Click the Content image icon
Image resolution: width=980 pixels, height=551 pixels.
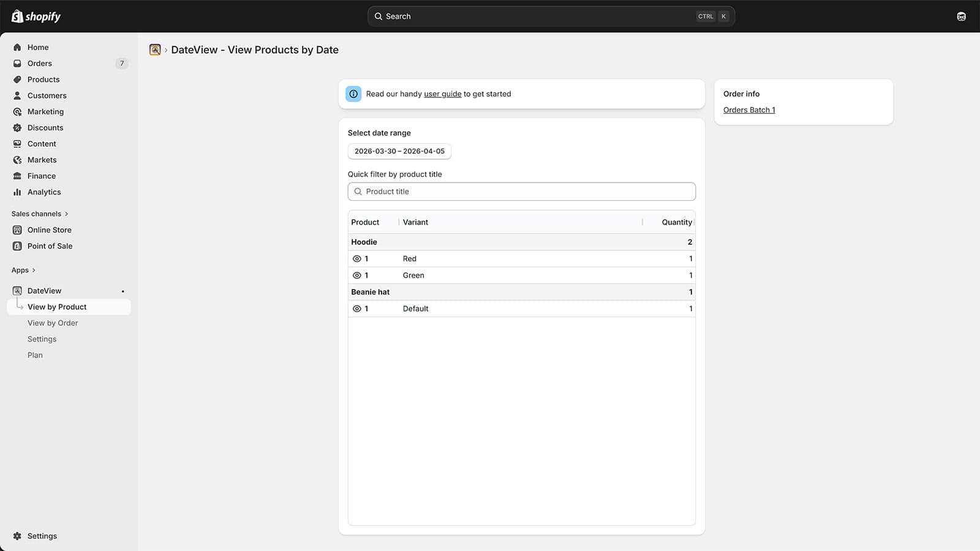17,144
